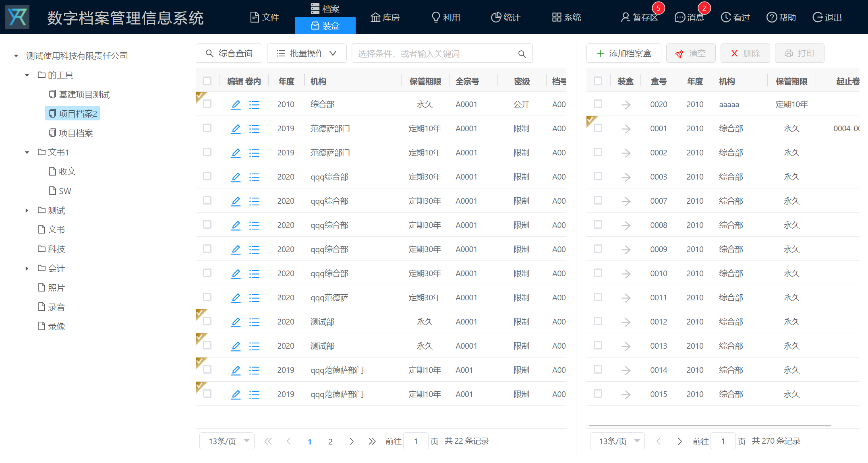Check box 0014 row checkbox
Image resolution: width=868 pixels, height=463 pixels.
(x=598, y=370)
